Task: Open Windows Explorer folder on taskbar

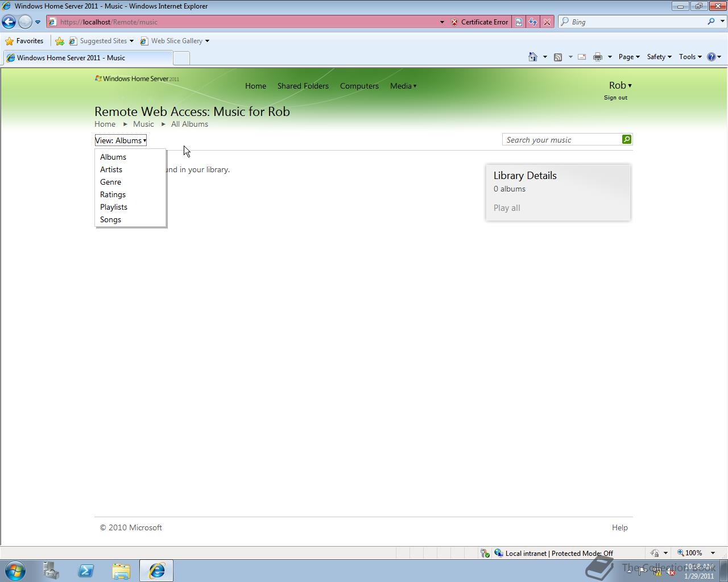Action: (x=121, y=571)
